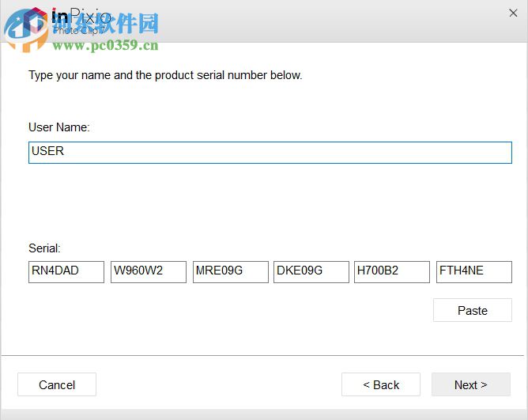Paste the serial number with Paste button
Viewport: 528px width, 420px height.
coord(473,310)
